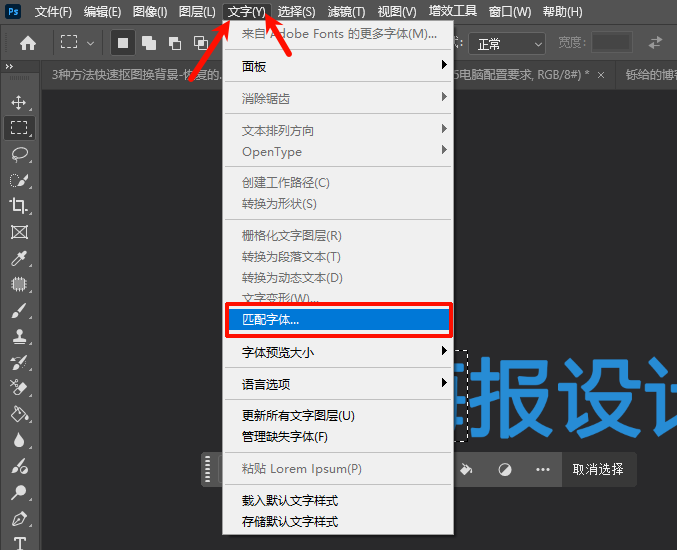Select the Crop tool

(19, 206)
